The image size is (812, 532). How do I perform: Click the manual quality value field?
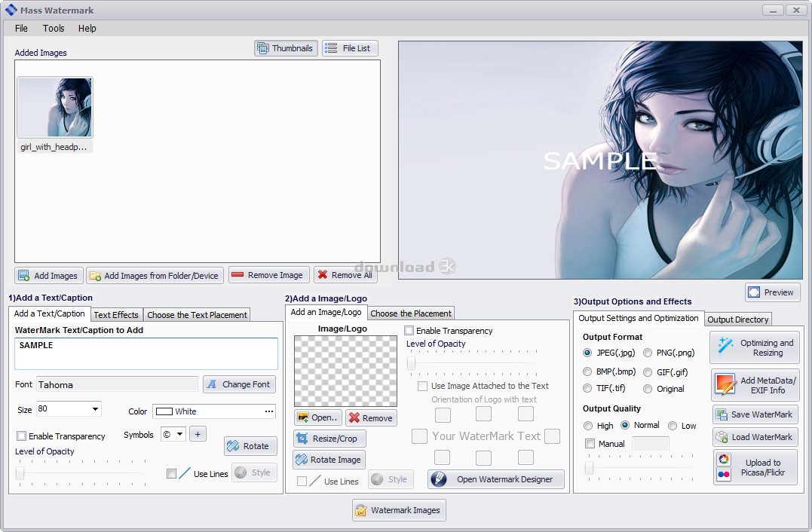[651, 444]
